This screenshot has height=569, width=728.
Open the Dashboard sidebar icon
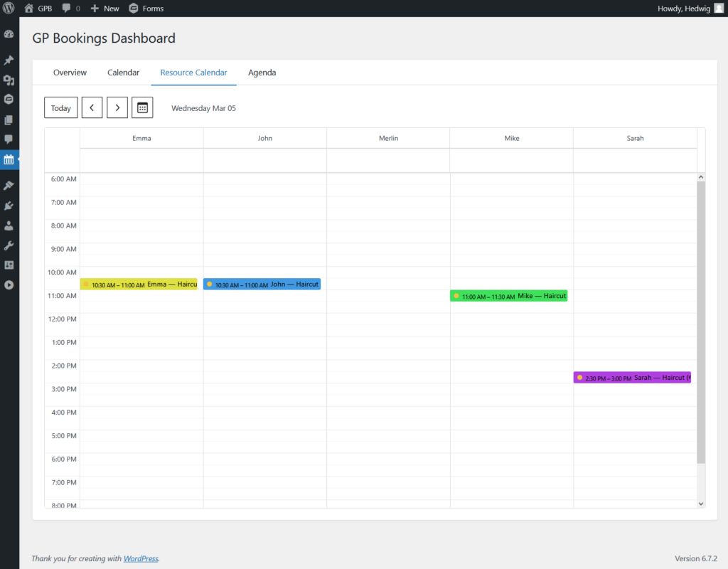click(9, 34)
